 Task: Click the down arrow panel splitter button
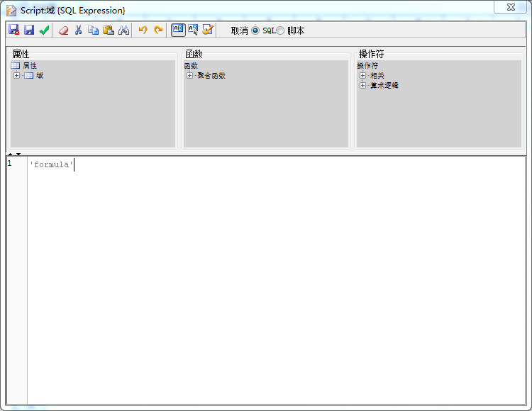18,154
